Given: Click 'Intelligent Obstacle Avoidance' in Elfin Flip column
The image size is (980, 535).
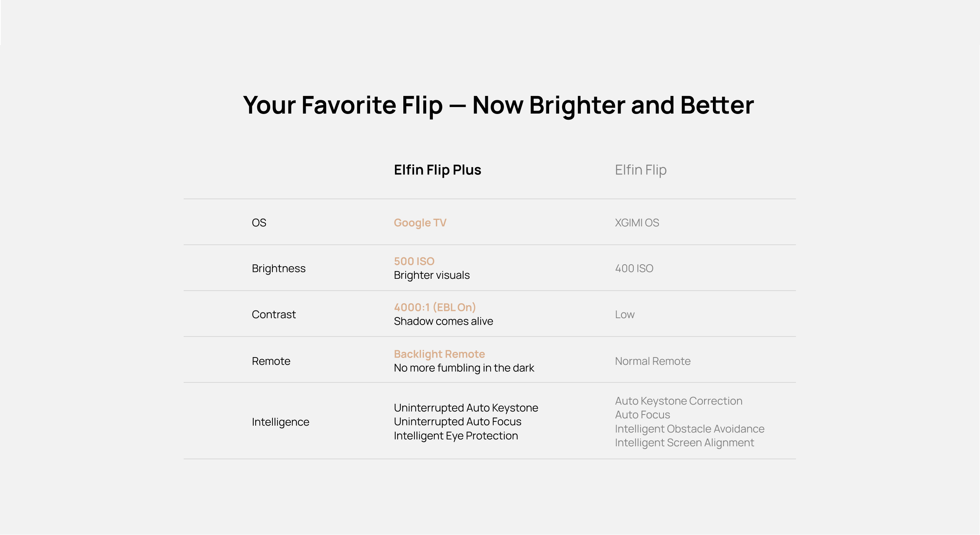Looking at the screenshot, I should click(x=690, y=429).
